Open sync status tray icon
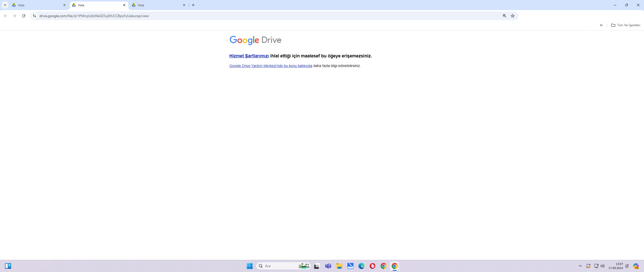Screen dimensions: 644x272 point(588,266)
